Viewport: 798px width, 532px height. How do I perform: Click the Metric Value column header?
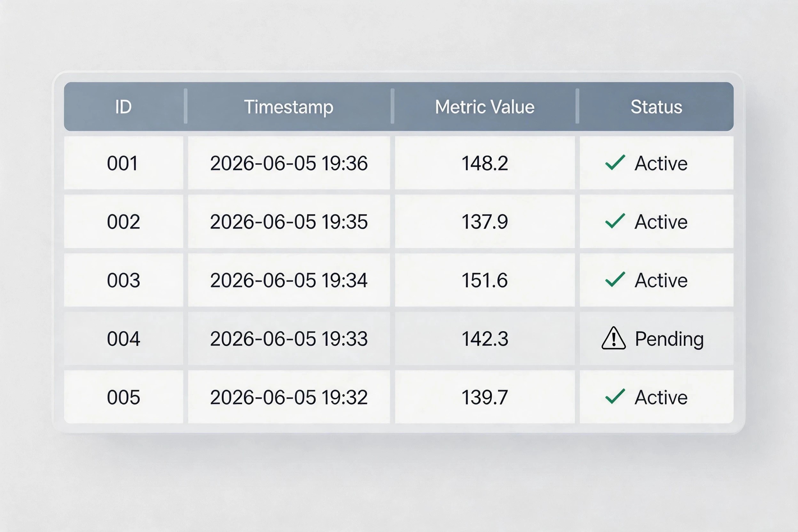click(485, 106)
